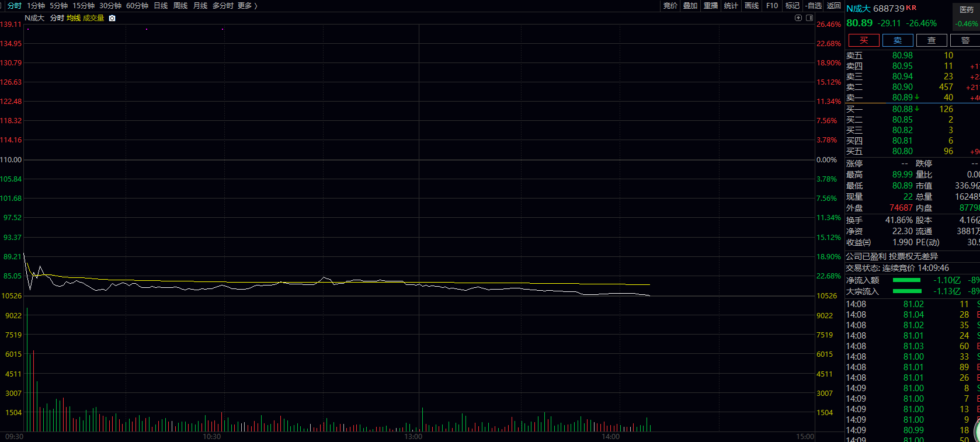
Task: Click the 14:08 trade at 81.03
Action: tap(913, 346)
